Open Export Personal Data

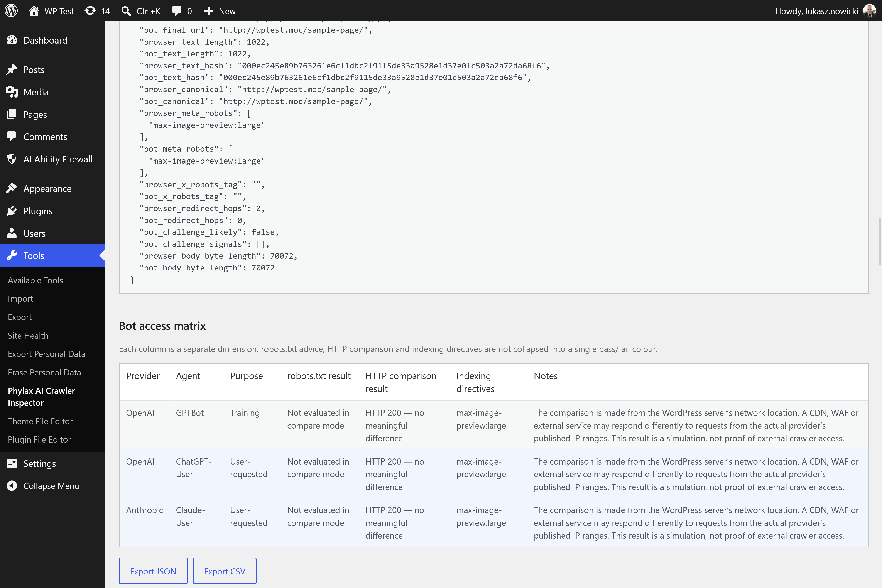[47, 354]
